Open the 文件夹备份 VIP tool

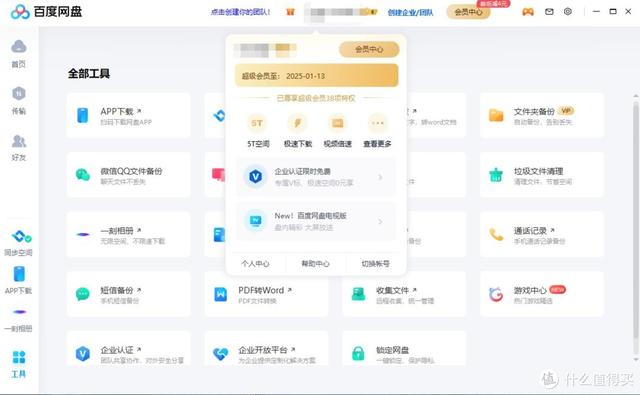pos(542,115)
